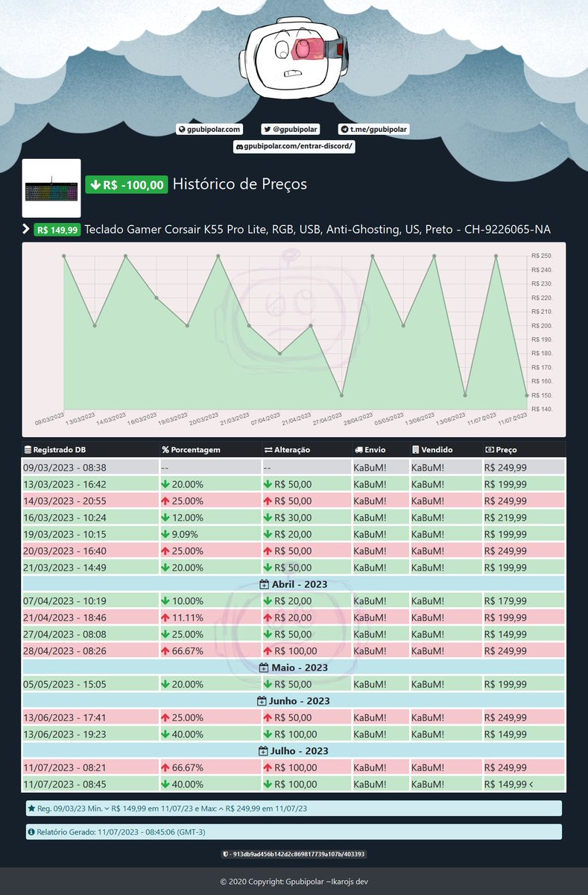The image size is (588, 895).
Task: Click the star icon in the Reg. summary bar
Action: coord(31,808)
